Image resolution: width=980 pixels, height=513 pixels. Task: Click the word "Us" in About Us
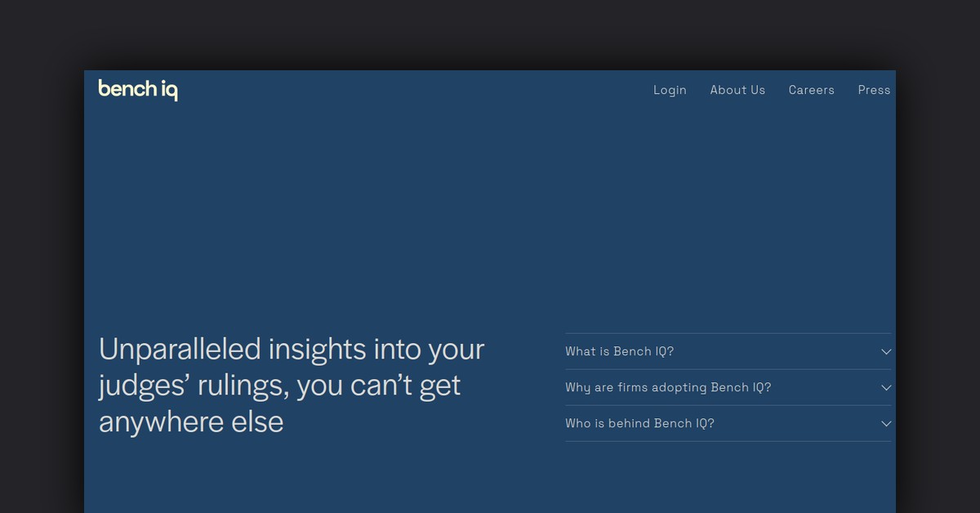click(x=756, y=90)
